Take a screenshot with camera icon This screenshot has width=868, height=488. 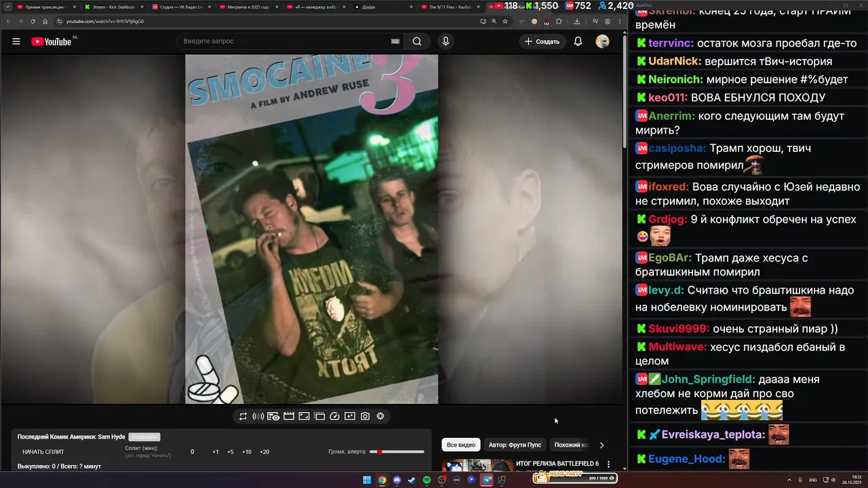365,416
